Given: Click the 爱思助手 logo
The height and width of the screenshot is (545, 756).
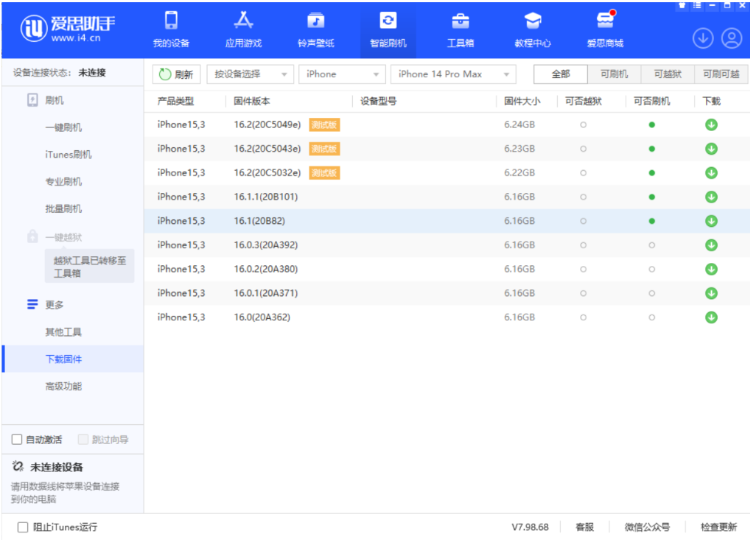Looking at the screenshot, I should 68,28.
